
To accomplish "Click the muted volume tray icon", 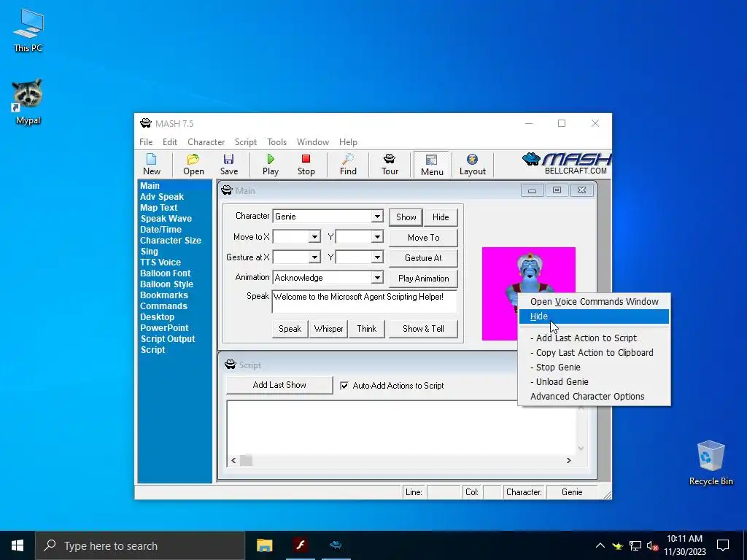I will click(652, 546).
